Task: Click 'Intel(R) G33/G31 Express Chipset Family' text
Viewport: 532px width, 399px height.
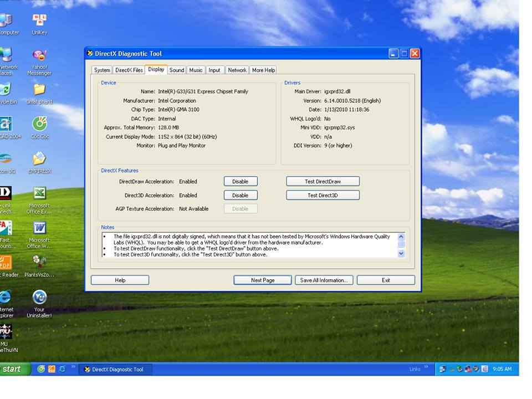Action: tap(203, 91)
